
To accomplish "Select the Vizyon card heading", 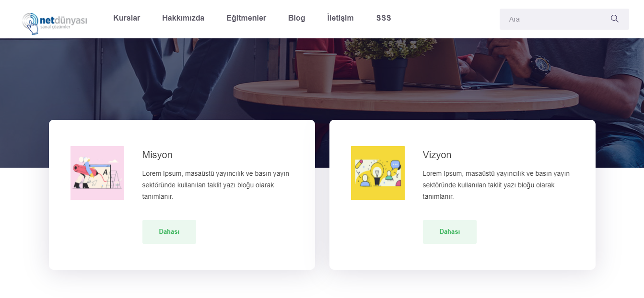I will coord(437,155).
